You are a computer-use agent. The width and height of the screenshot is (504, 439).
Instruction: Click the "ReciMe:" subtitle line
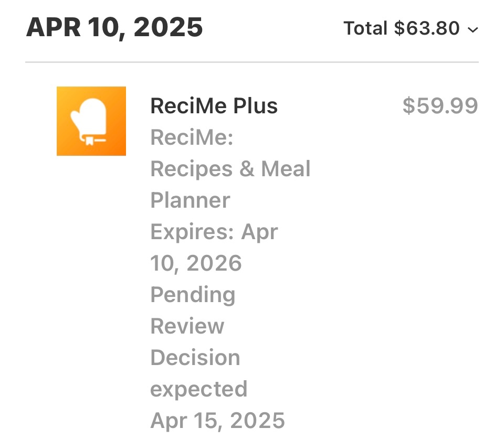(192, 138)
